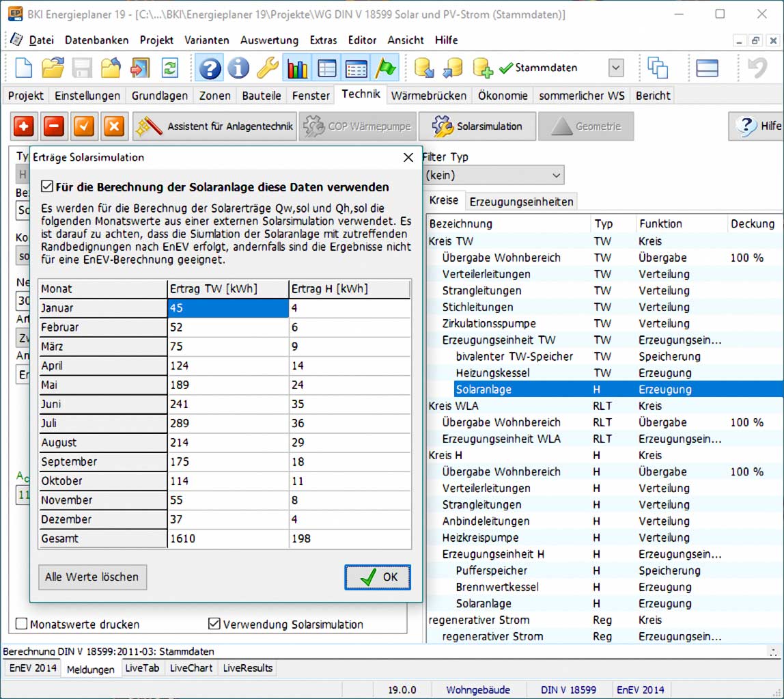Viewport: 784px width, 699px height.
Task: Switch to the Wärmebrücken tab
Action: (x=428, y=95)
